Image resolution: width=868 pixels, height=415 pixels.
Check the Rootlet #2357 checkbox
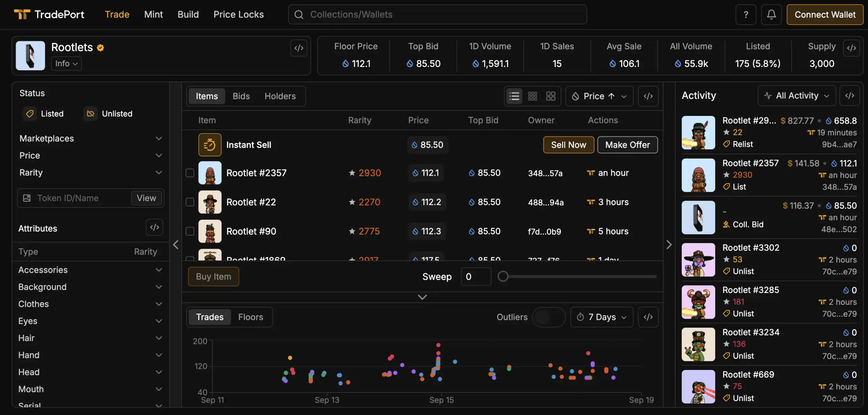click(190, 173)
